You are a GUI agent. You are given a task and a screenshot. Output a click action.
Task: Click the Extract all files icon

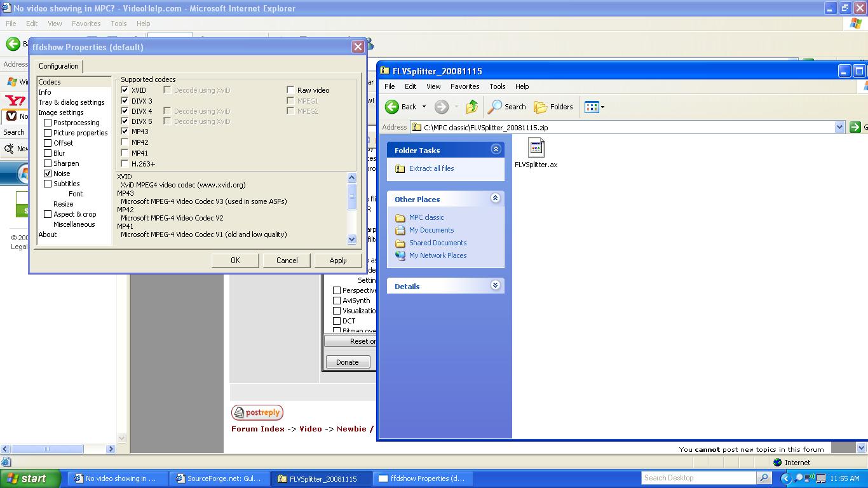(x=400, y=168)
